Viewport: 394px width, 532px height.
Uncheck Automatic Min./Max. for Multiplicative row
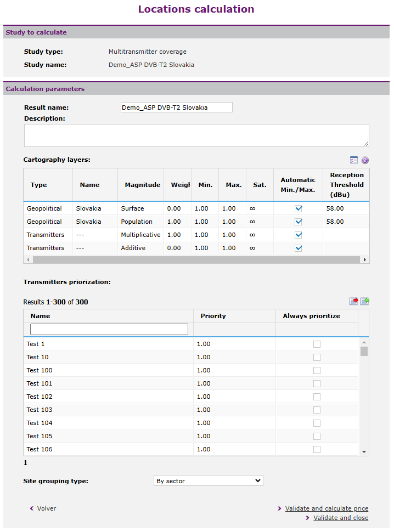click(299, 235)
